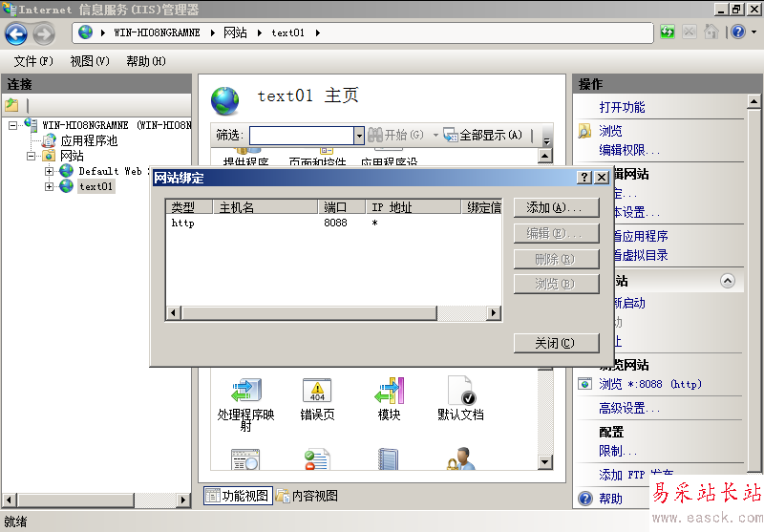Switch to Features View (功能视图) tab
The image size is (764, 532).
[238, 496]
